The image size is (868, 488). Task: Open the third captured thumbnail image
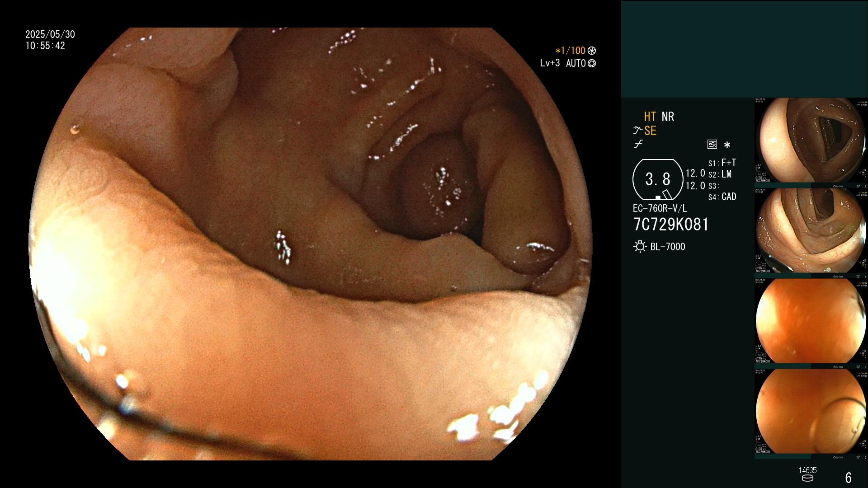(811, 321)
